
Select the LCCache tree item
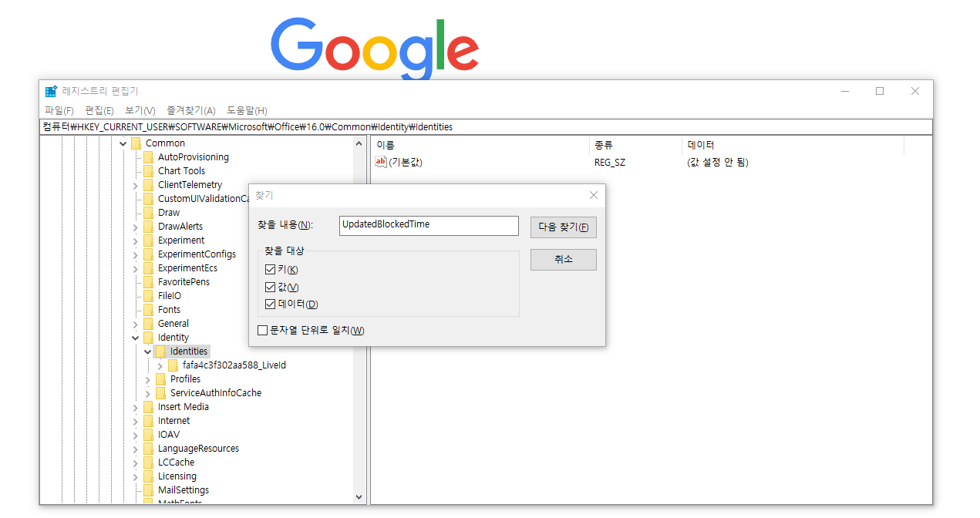(177, 462)
